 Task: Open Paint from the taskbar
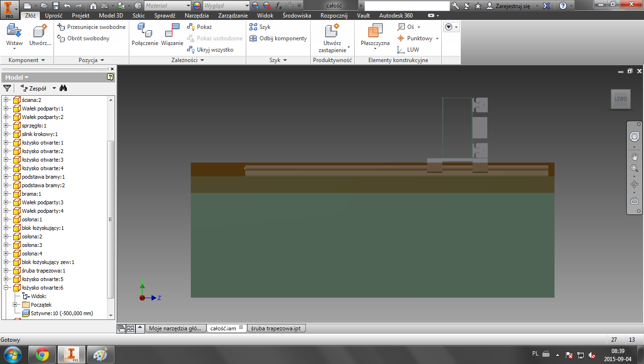pyautogui.click(x=101, y=355)
